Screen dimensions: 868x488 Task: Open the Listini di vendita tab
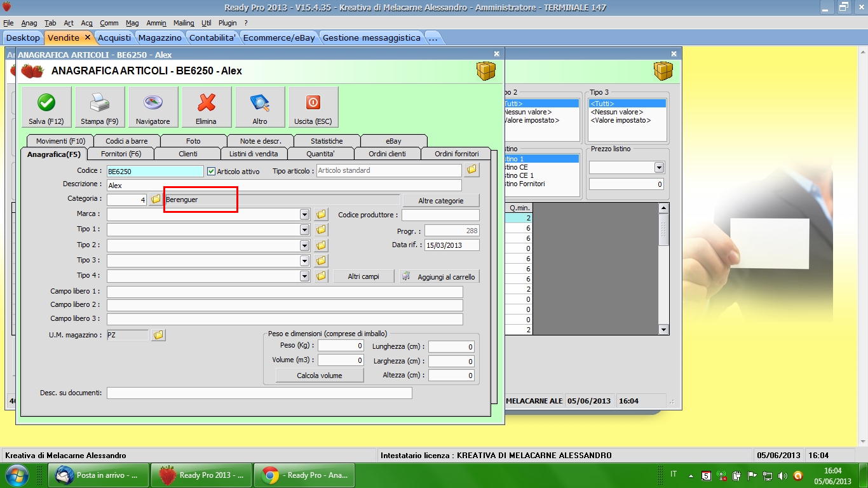[x=254, y=154]
